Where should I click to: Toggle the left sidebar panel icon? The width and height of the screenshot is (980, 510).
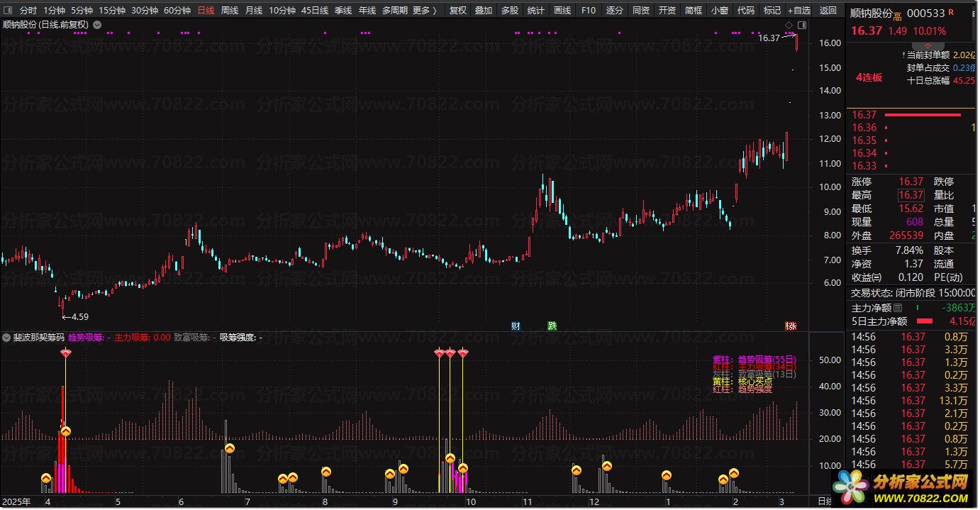(x=9, y=11)
